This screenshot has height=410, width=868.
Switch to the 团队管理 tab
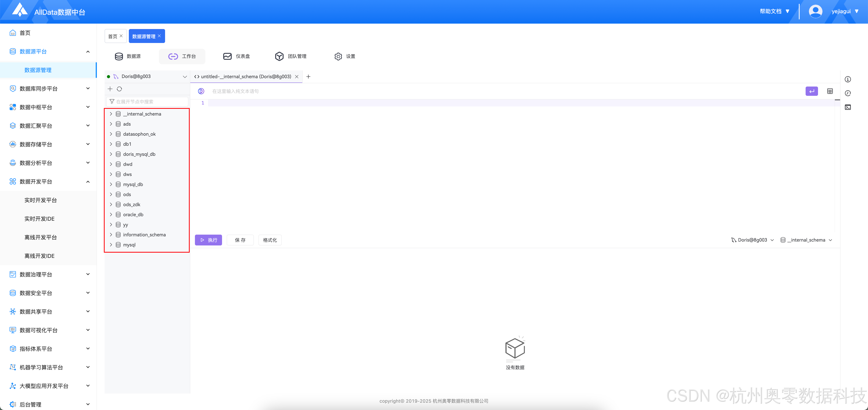coord(291,56)
